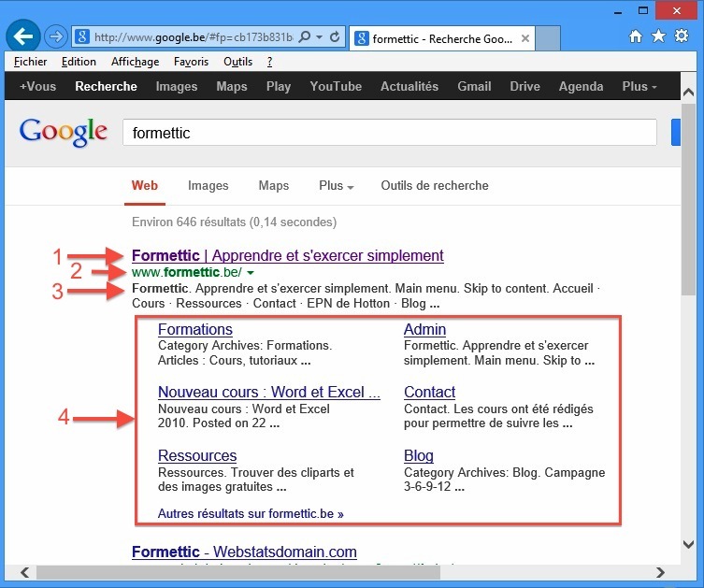
Task: Expand the Plus dropdown in black bar
Action: [639, 86]
